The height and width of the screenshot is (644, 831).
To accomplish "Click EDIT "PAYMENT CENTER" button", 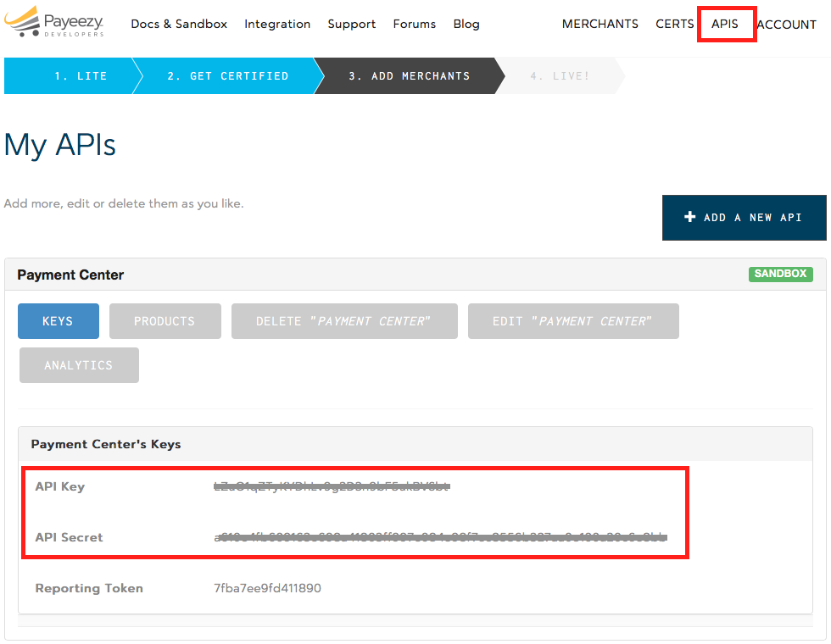I will click(573, 321).
